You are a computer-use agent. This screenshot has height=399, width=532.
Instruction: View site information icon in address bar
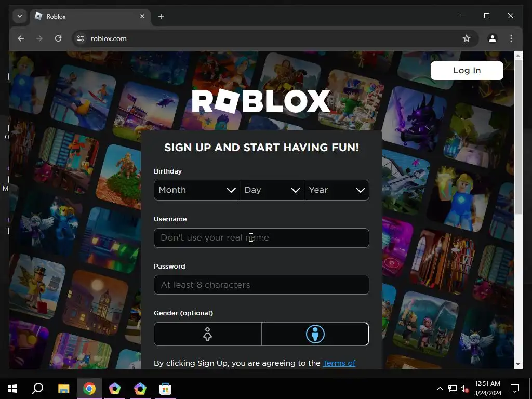(81, 38)
